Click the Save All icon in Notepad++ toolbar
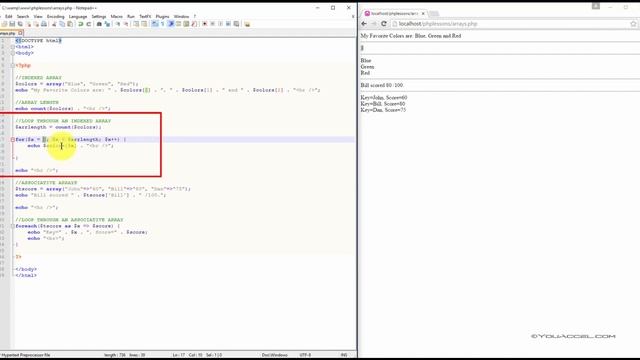This screenshot has height=360, width=640. (20, 24)
